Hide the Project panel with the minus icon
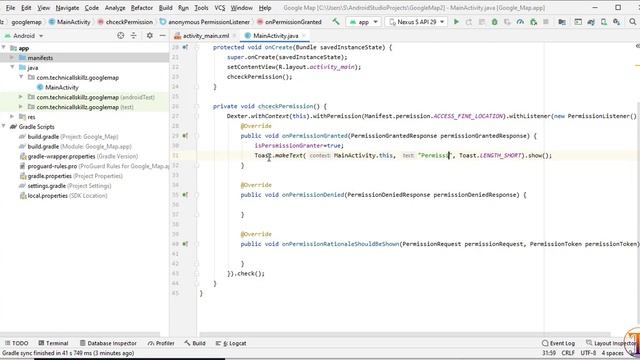Screen dimensions: 640x360 pyautogui.click(x=162, y=36)
